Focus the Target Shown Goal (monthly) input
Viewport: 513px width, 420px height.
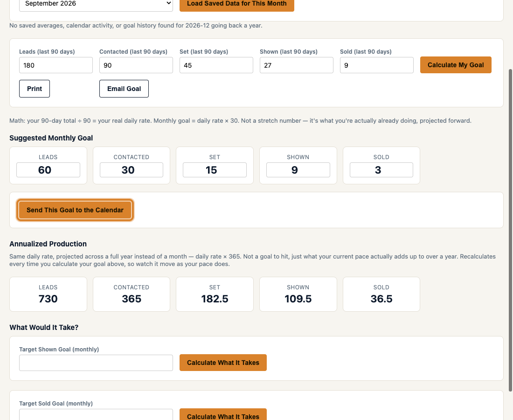click(x=96, y=363)
